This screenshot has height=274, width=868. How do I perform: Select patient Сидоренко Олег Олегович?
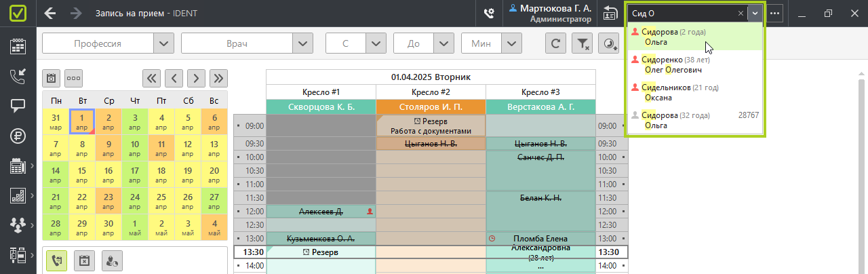coord(695,64)
